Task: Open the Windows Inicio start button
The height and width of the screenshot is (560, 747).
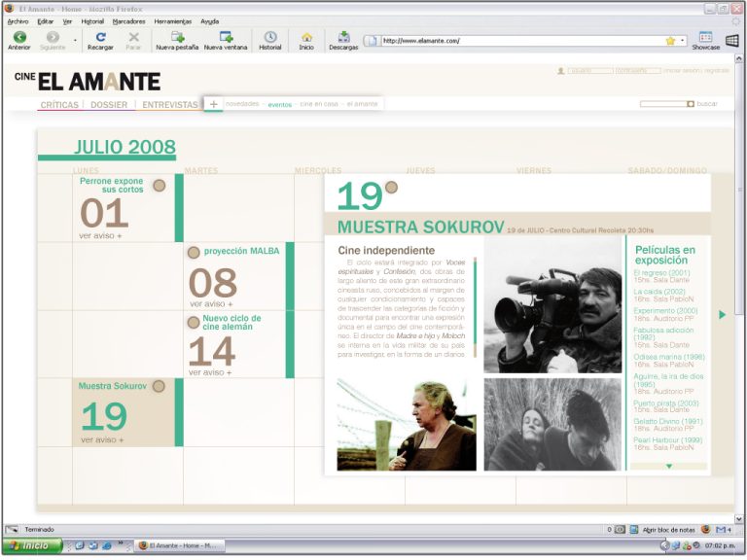Action: 32,545
